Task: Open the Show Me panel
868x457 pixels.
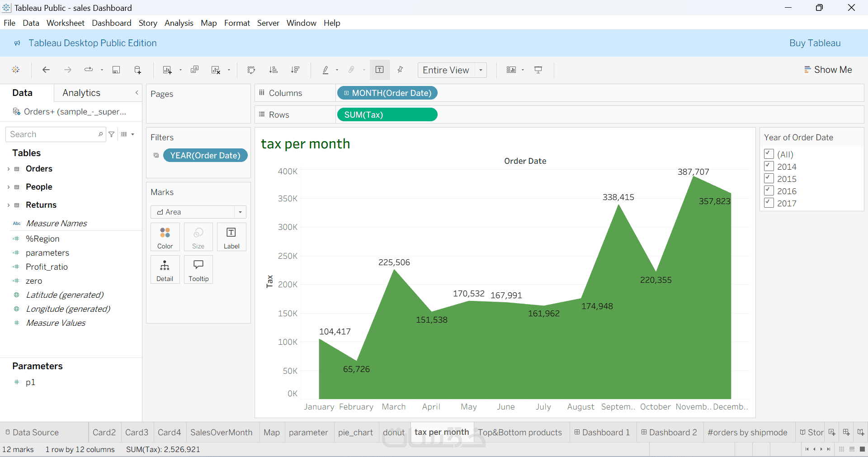Action: coord(828,70)
